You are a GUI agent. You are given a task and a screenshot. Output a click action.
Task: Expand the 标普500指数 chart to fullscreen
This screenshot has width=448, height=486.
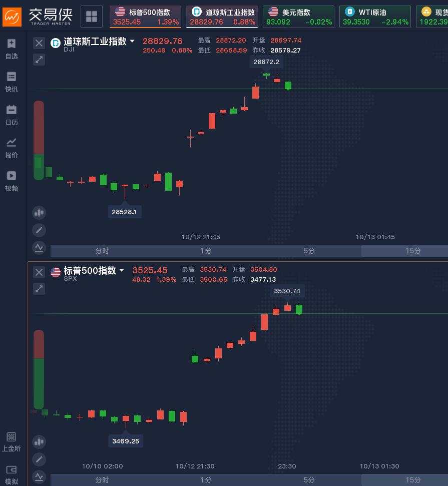(x=39, y=289)
